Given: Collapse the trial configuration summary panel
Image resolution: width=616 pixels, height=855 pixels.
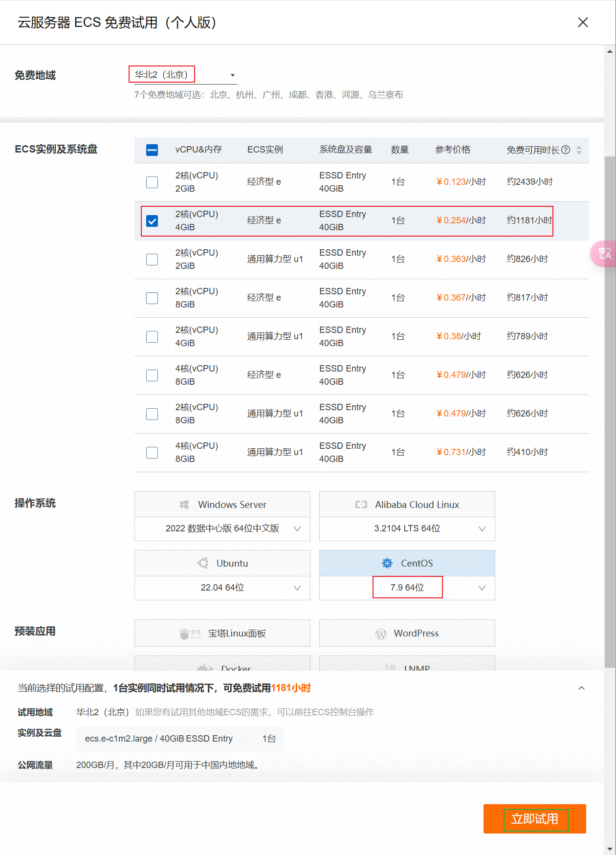Looking at the screenshot, I should coord(581,688).
